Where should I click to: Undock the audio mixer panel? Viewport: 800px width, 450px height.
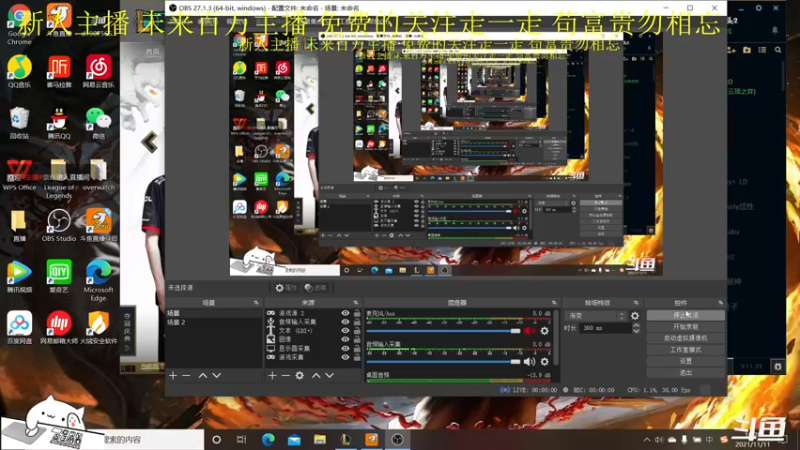coord(554,303)
